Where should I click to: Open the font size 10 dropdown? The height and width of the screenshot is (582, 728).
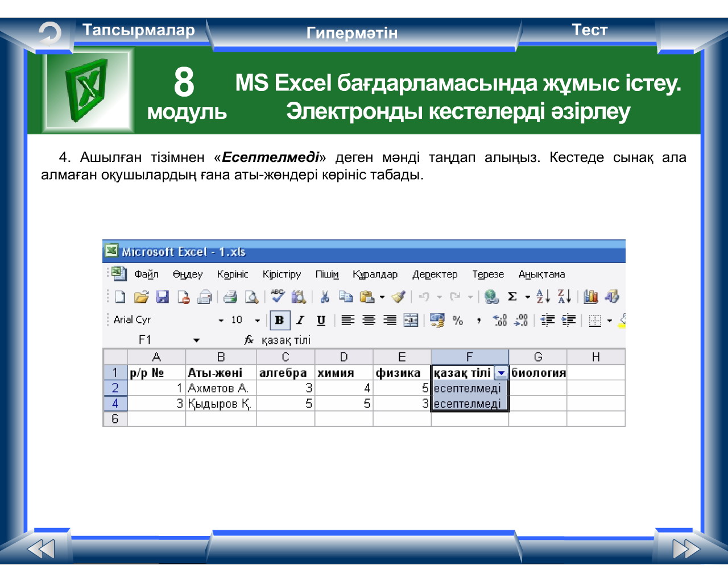point(257,321)
